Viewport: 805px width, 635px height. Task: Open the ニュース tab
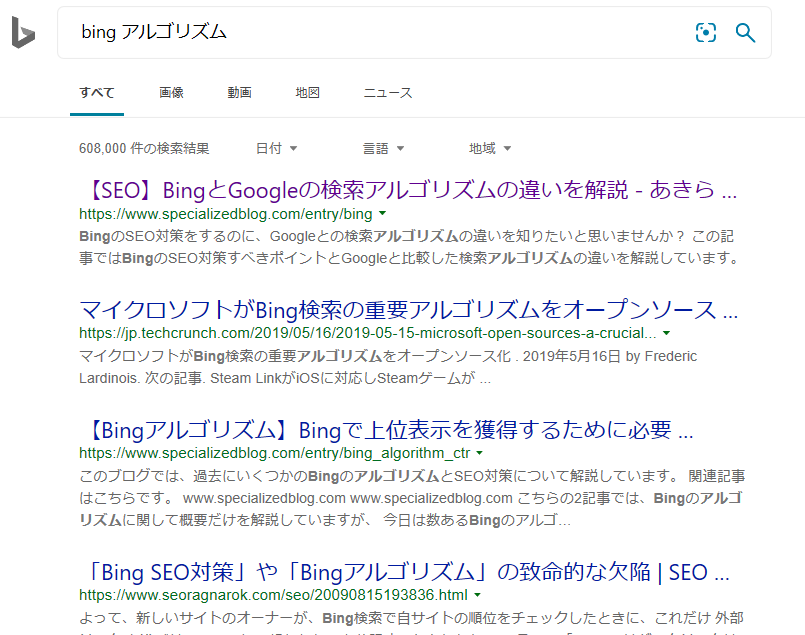click(x=388, y=93)
